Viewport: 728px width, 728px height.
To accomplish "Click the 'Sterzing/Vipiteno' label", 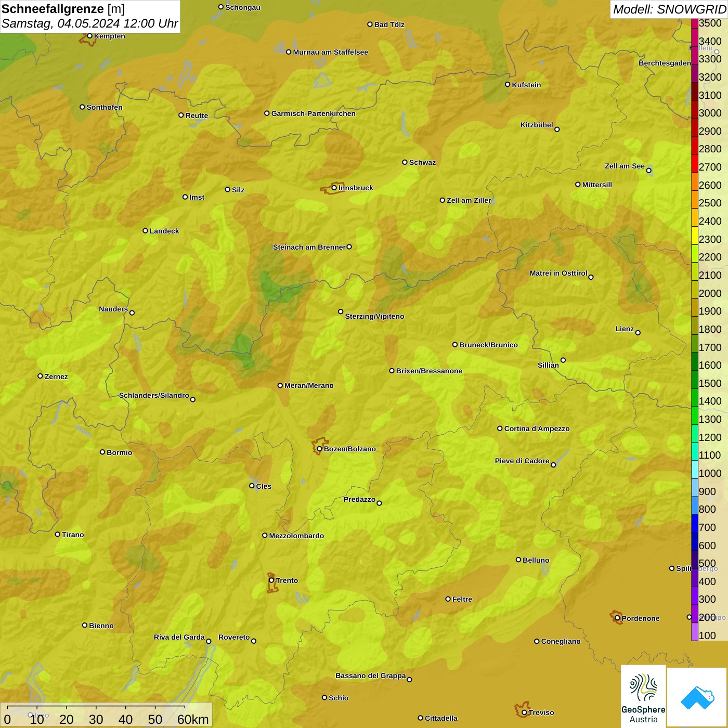I will point(374,316).
